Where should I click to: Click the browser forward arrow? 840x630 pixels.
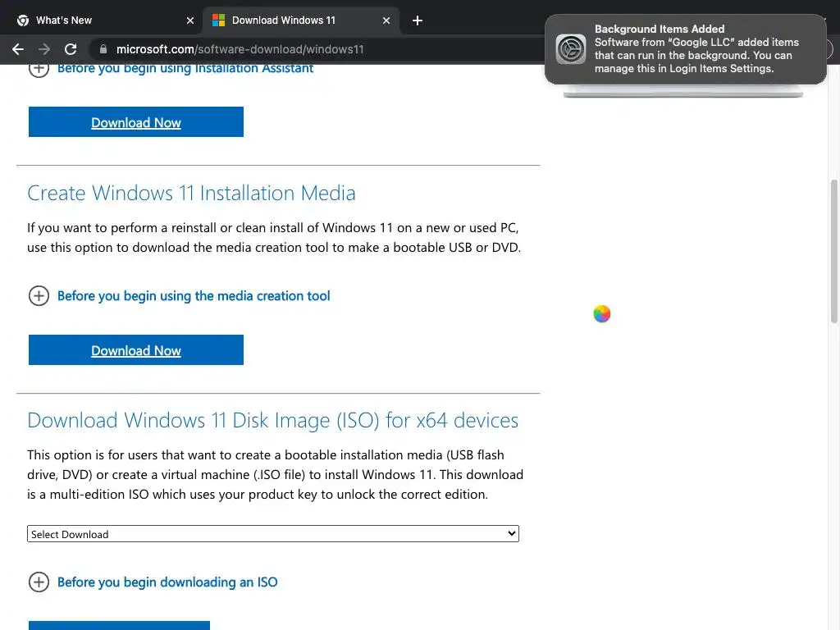[44, 49]
